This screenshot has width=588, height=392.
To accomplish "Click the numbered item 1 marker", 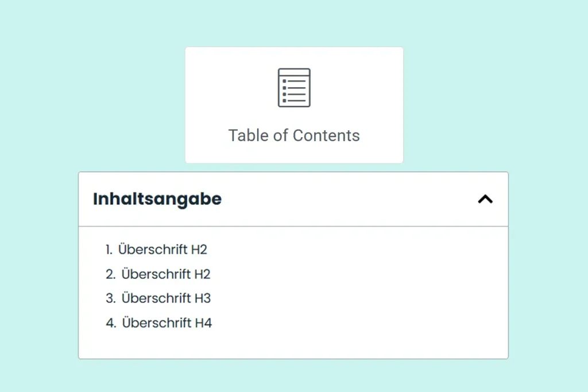I will tap(109, 249).
